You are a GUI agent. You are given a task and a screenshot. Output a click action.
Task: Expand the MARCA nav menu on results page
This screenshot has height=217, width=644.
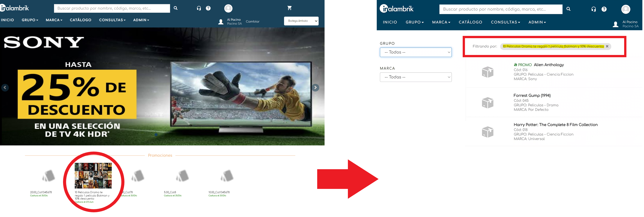[441, 22]
